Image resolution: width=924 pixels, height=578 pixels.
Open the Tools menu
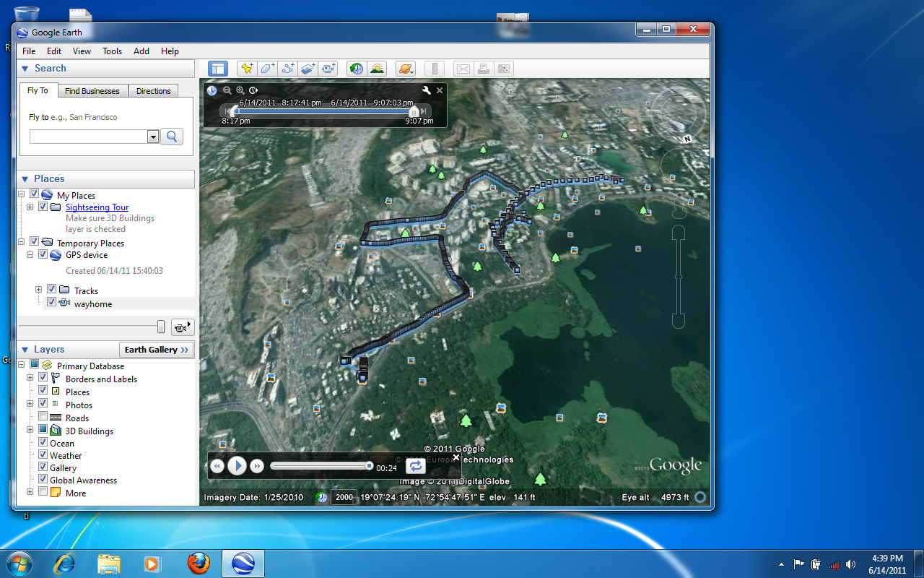[x=112, y=51]
